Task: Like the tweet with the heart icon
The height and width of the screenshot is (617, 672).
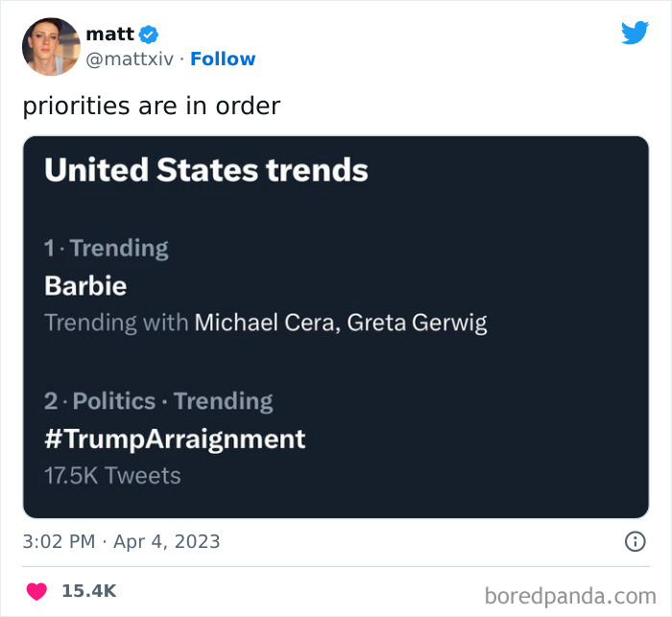Action: [36, 591]
